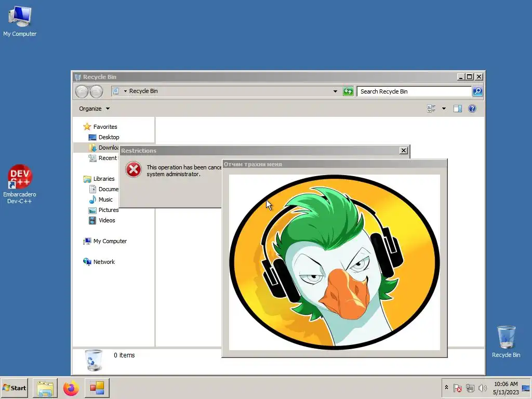
Task: Open the Organize menu
Action: pyautogui.click(x=95, y=109)
